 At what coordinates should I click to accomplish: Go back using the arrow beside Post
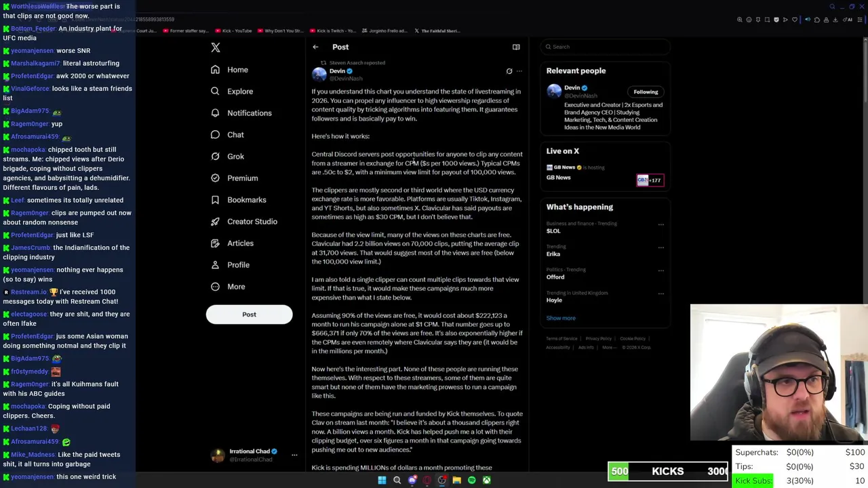[x=315, y=47]
